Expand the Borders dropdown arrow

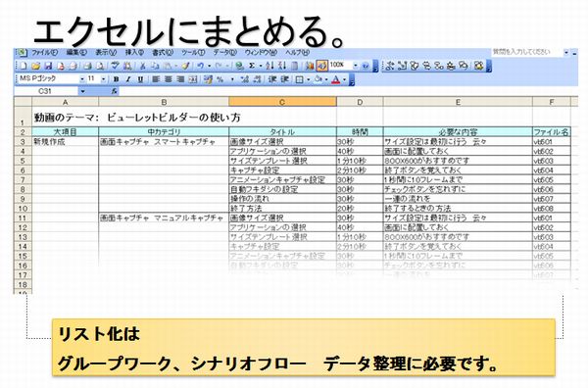click(309, 79)
